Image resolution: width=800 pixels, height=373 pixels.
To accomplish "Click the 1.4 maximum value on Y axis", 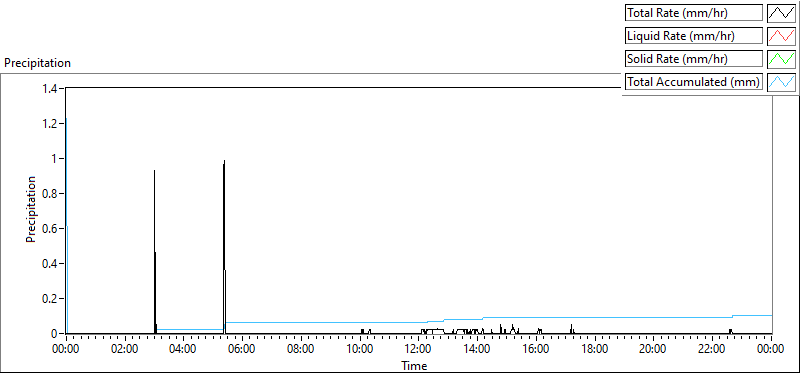I will click(x=52, y=88).
